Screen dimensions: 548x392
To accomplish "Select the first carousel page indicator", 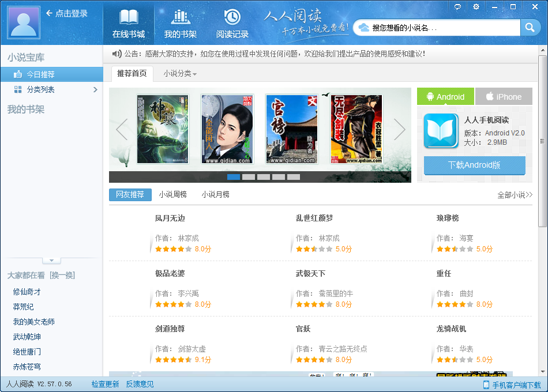I will pyautogui.click(x=234, y=177).
